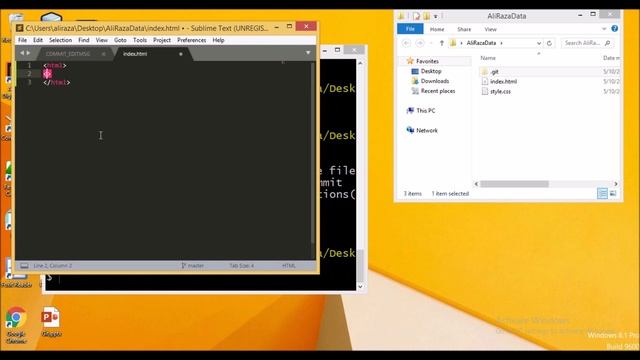Click Explorer Forward navigation arrow
This screenshot has height=360, width=640.
420,43
